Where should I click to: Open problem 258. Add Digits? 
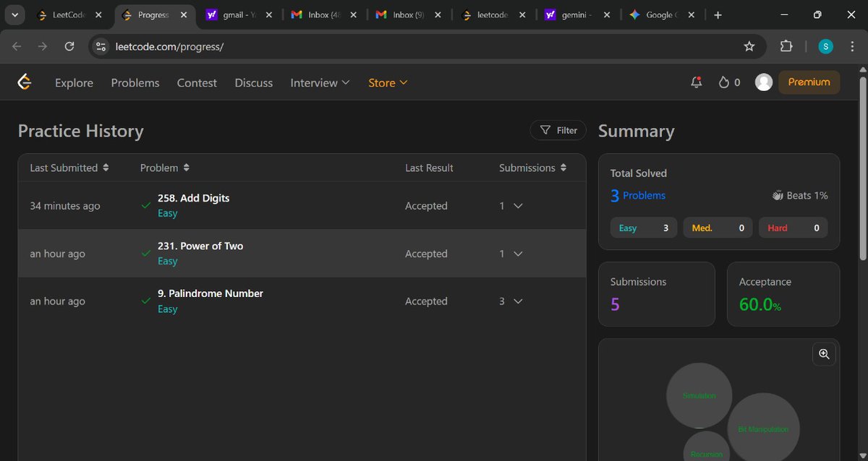point(194,198)
